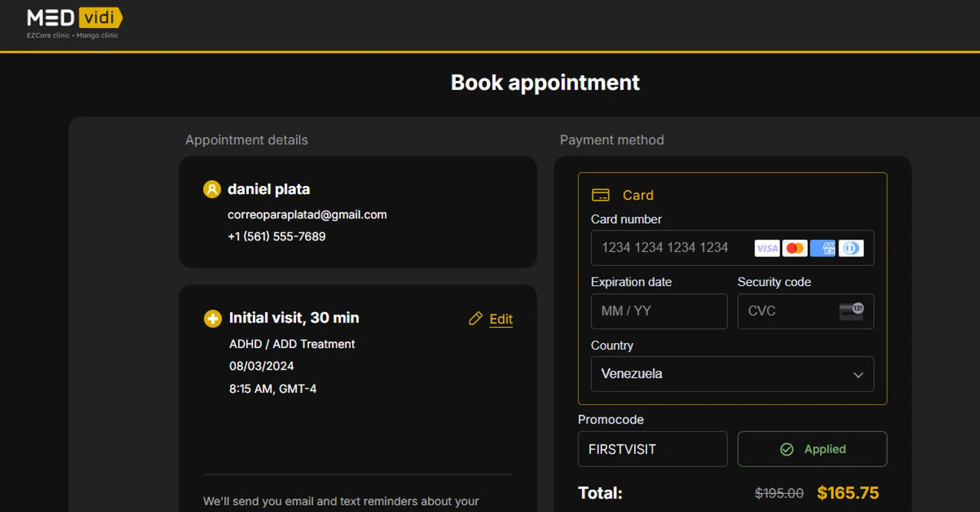The height and width of the screenshot is (512, 980).
Task: Click the pencil edit icon
Action: point(476,319)
